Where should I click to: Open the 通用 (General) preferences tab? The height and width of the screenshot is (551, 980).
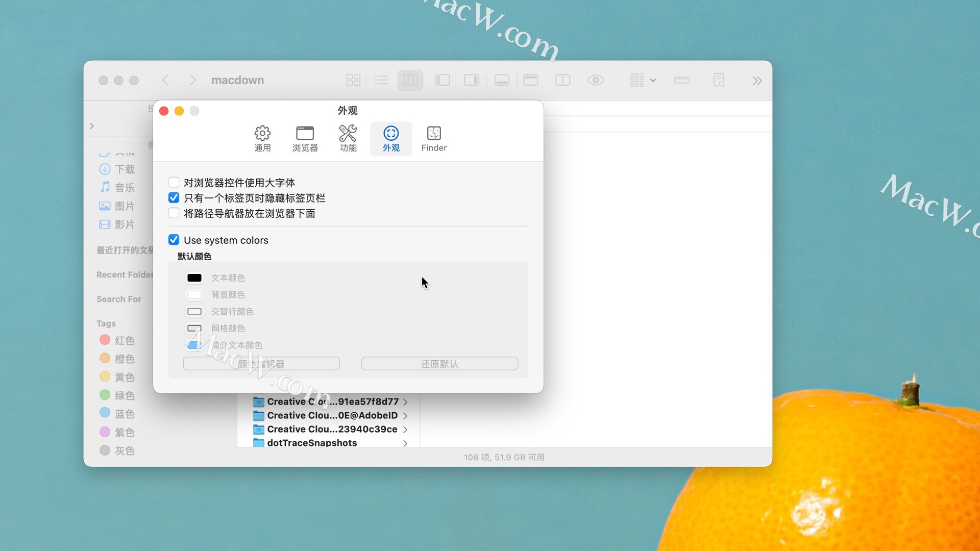point(262,139)
